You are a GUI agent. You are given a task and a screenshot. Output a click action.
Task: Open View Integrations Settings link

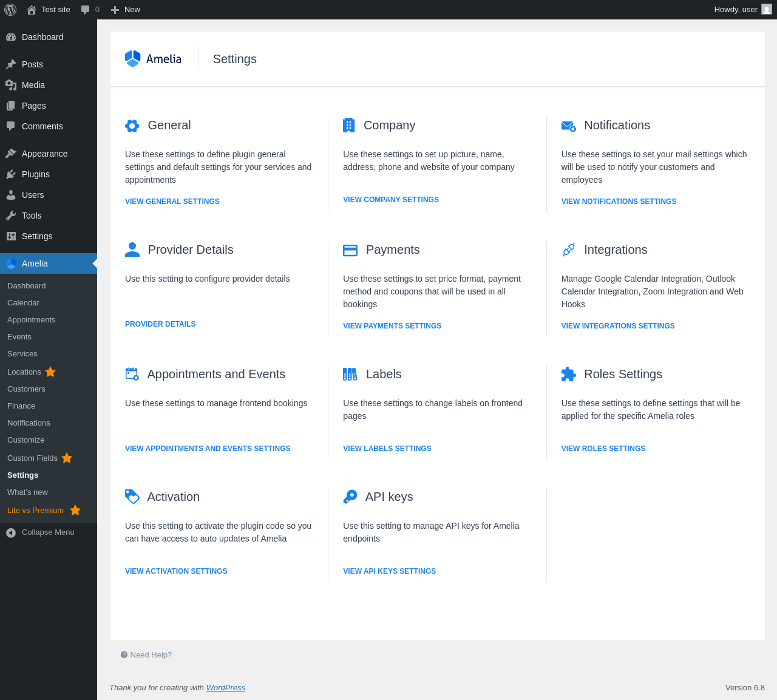point(618,326)
